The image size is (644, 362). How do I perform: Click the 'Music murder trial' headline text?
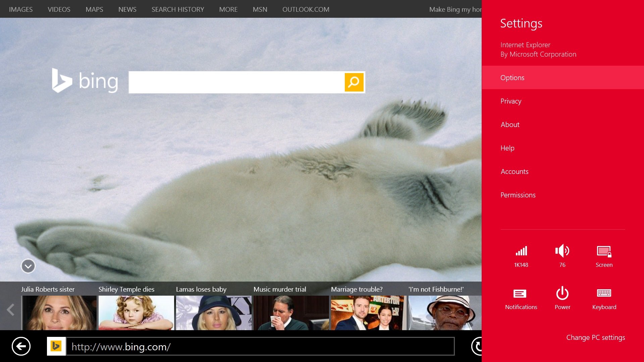pos(280,289)
